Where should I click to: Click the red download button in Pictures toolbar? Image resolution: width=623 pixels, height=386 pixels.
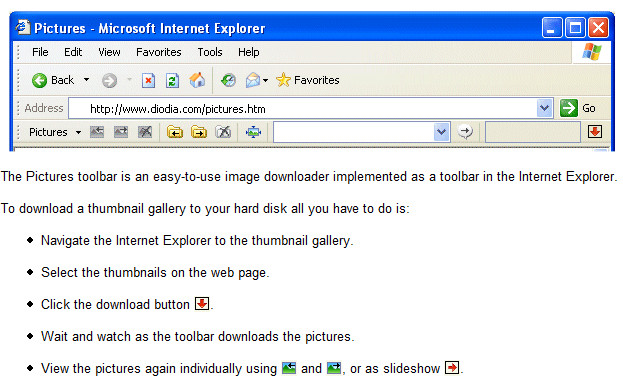pos(595,131)
